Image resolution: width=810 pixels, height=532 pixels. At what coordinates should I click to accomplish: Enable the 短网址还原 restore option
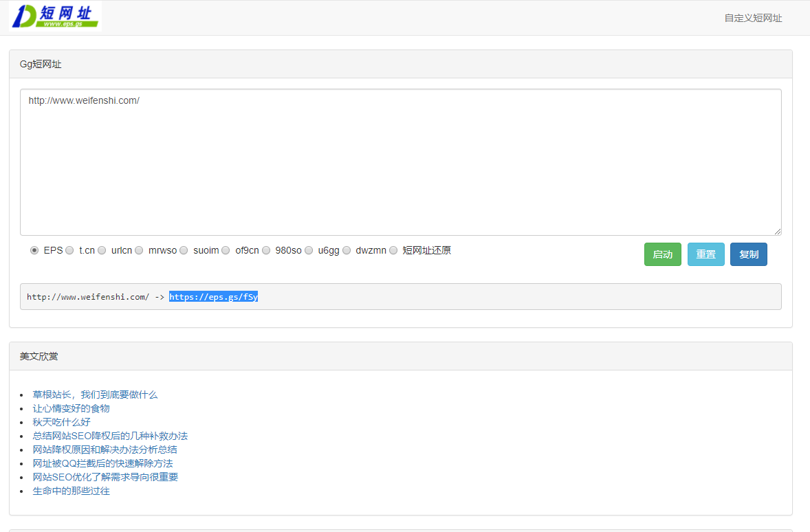pos(393,250)
